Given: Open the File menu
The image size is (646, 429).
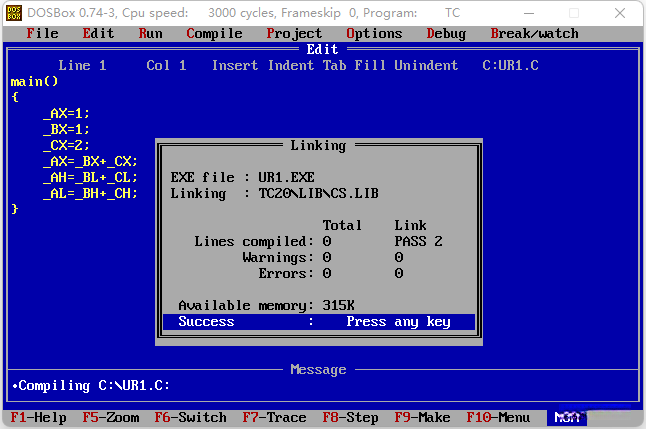Looking at the screenshot, I should click(x=42, y=33).
